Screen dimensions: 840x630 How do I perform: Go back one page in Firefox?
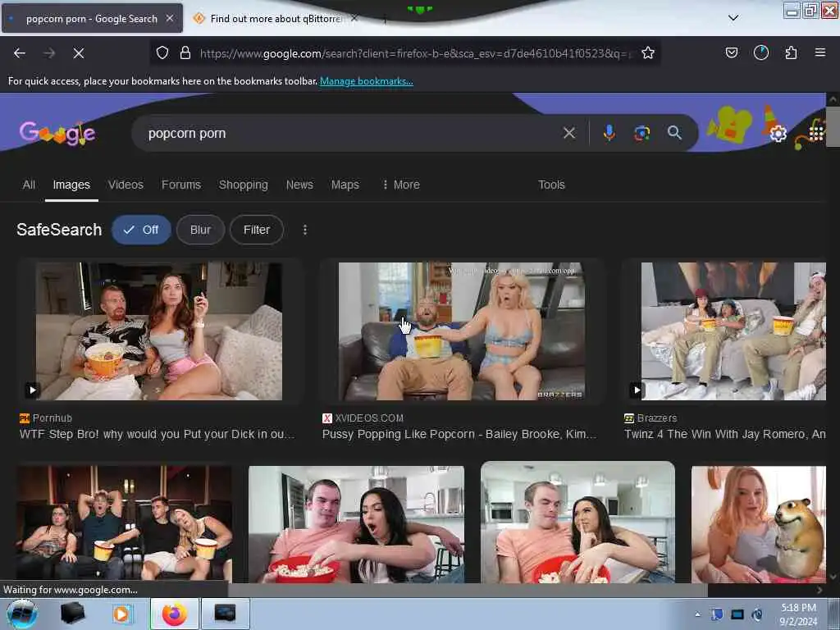20,53
